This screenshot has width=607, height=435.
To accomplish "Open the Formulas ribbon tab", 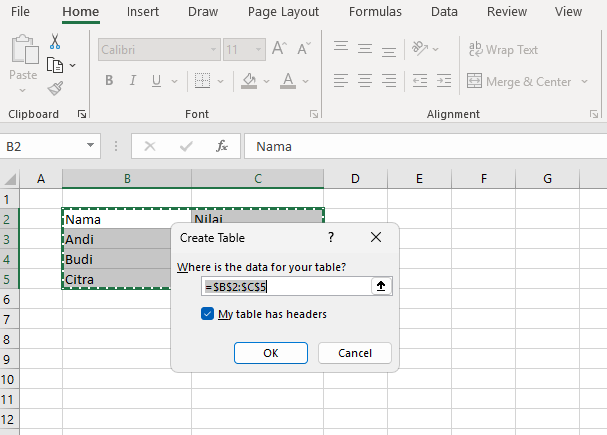I will point(375,12).
